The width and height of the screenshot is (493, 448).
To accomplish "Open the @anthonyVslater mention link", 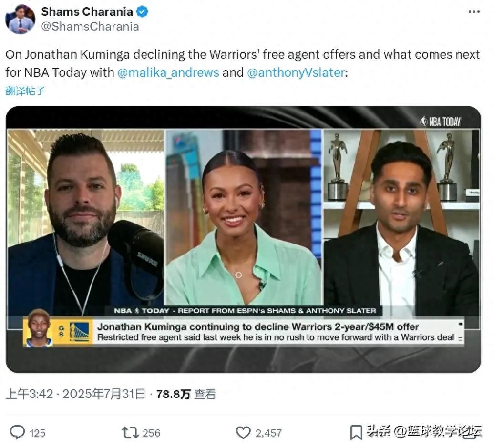I will pyautogui.click(x=296, y=72).
